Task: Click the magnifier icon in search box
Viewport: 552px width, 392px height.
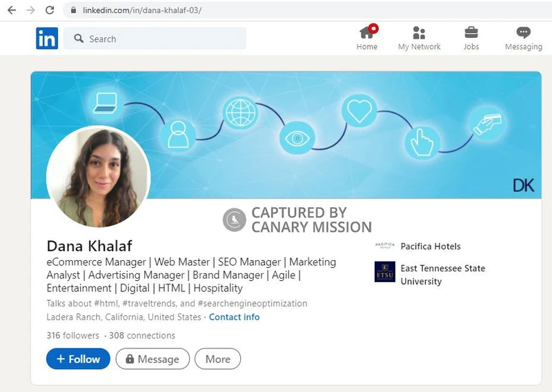Action: [79, 39]
